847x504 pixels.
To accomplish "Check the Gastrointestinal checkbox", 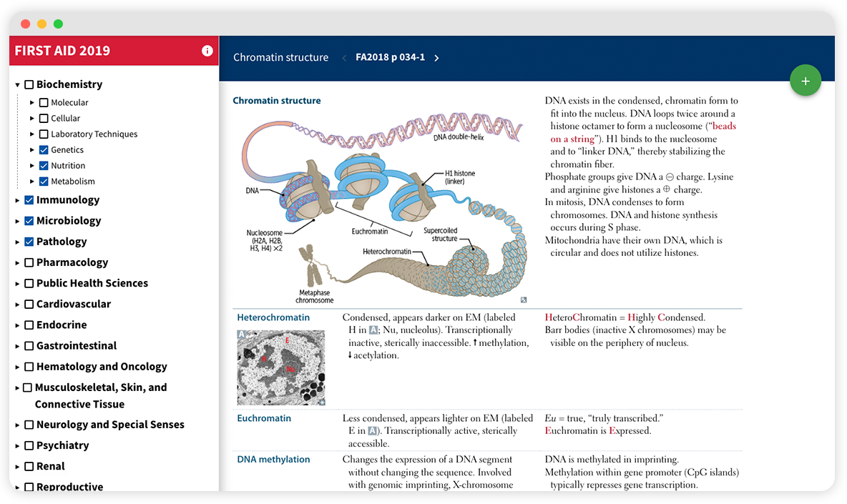I will [x=29, y=346].
